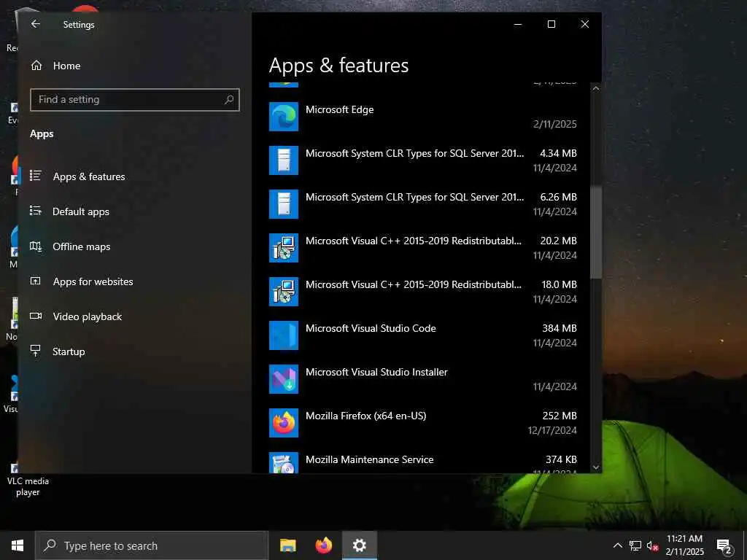Click the magnifier icon in Find a setting

tap(229, 99)
